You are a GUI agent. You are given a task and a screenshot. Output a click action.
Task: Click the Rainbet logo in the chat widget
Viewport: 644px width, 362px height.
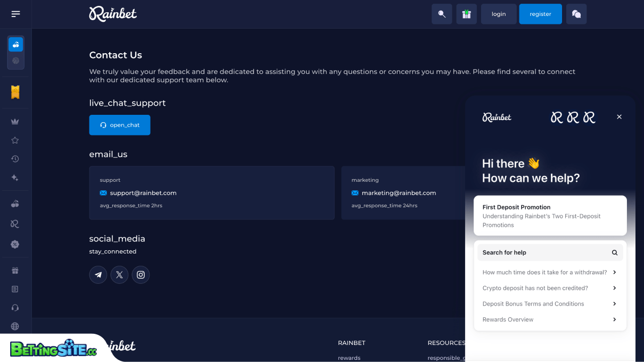[x=497, y=117]
